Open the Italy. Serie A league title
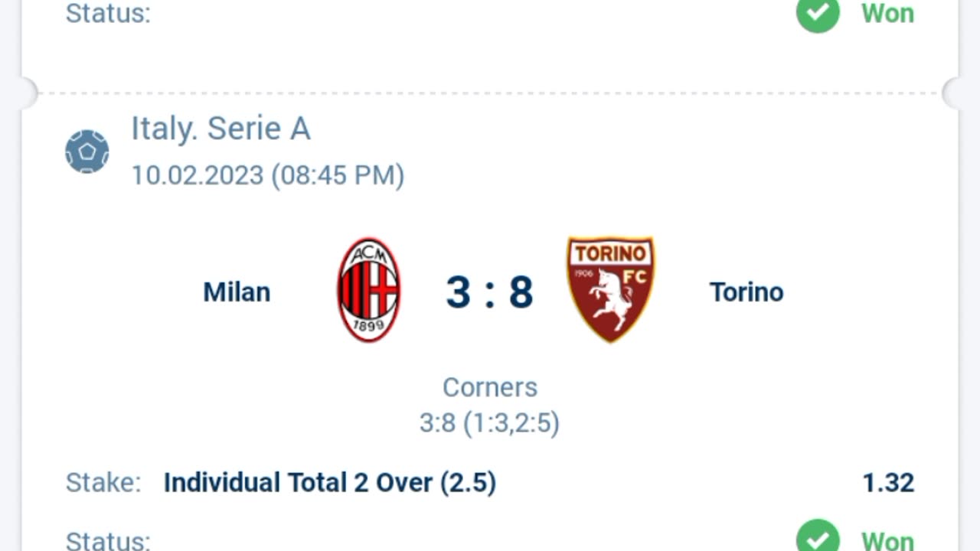The width and height of the screenshot is (980, 551). click(220, 128)
